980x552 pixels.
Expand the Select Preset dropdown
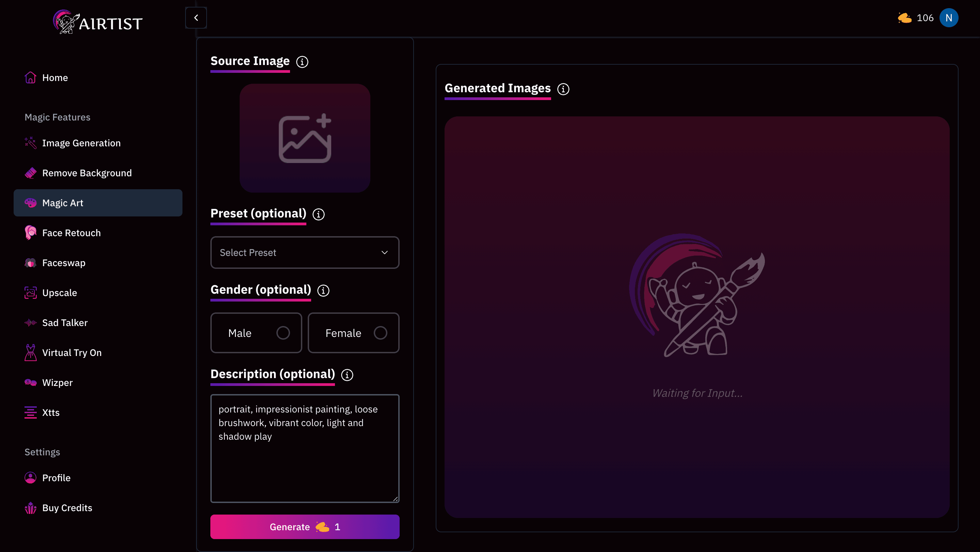coord(304,252)
